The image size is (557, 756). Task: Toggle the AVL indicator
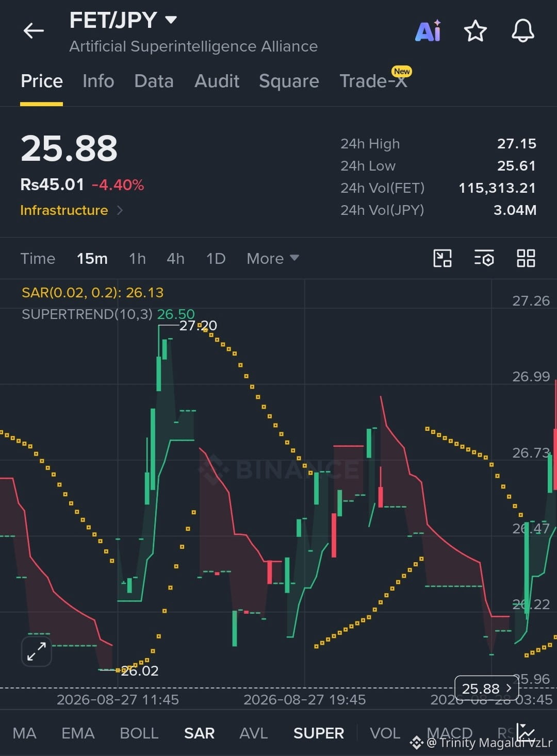[254, 733]
